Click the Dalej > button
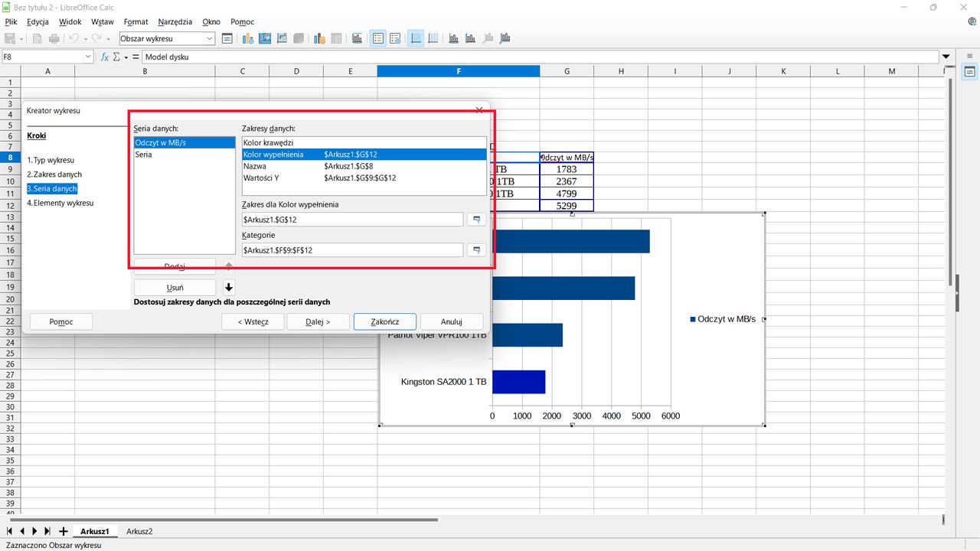 [318, 321]
